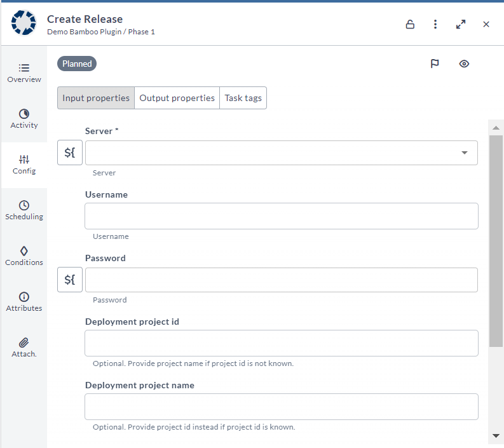This screenshot has height=448, width=504.
Task: Toggle variable mode for Password field
Action: pos(70,280)
